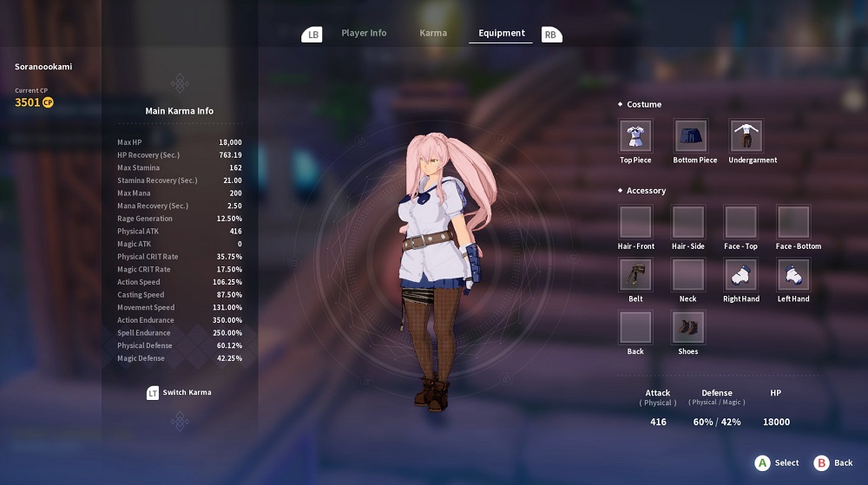Click the Rage Generation value 12.50%
Screen dimensions: 868x485
[229, 219]
